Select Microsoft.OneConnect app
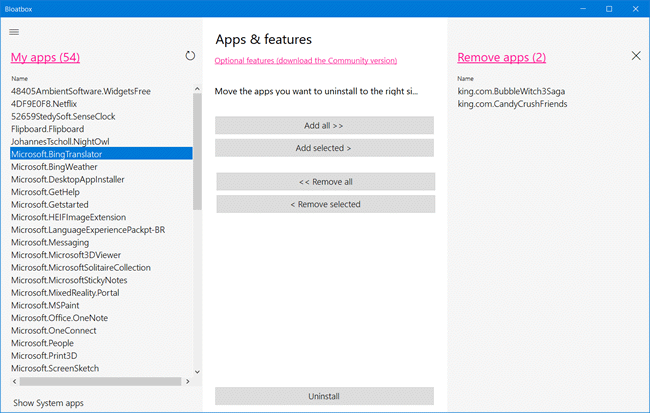 point(101,330)
